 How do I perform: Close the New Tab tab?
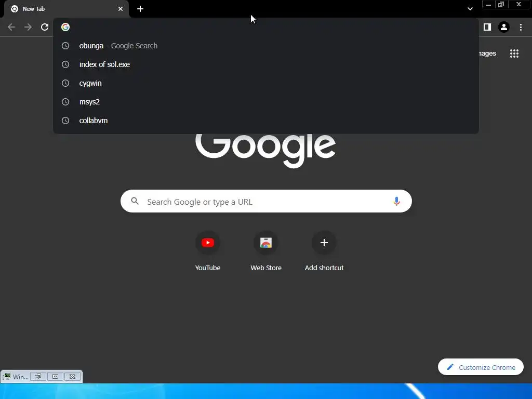click(x=121, y=9)
